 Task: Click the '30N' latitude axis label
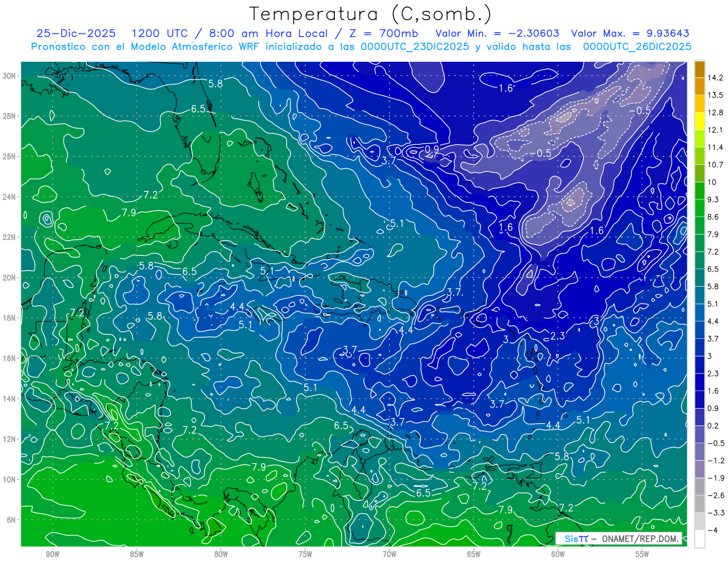9,76
